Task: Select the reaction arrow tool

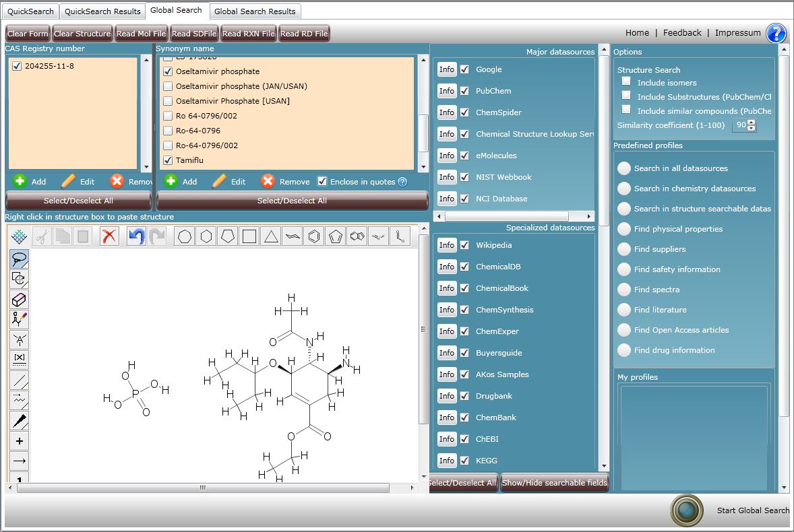Action: (20, 461)
